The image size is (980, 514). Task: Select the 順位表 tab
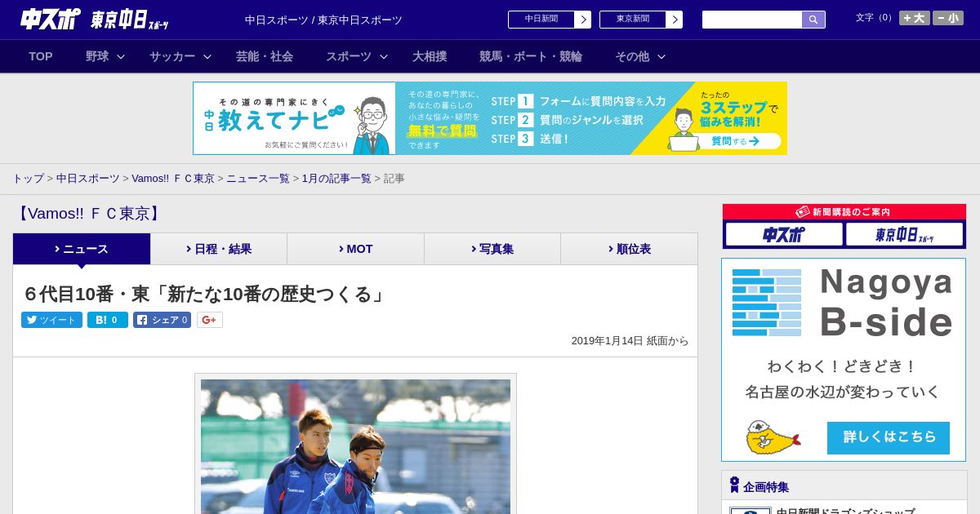pyautogui.click(x=629, y=249)
